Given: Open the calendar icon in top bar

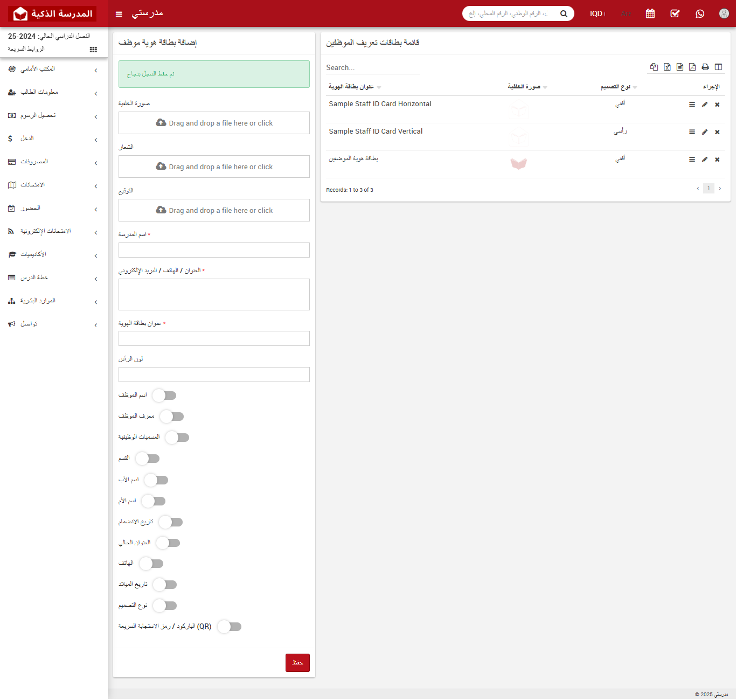Looking at the screenshot, I should 650,13.
